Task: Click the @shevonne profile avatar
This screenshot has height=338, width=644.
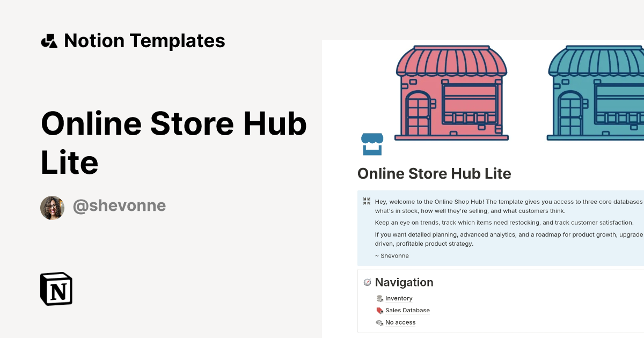Action: [x=52, y=206]
